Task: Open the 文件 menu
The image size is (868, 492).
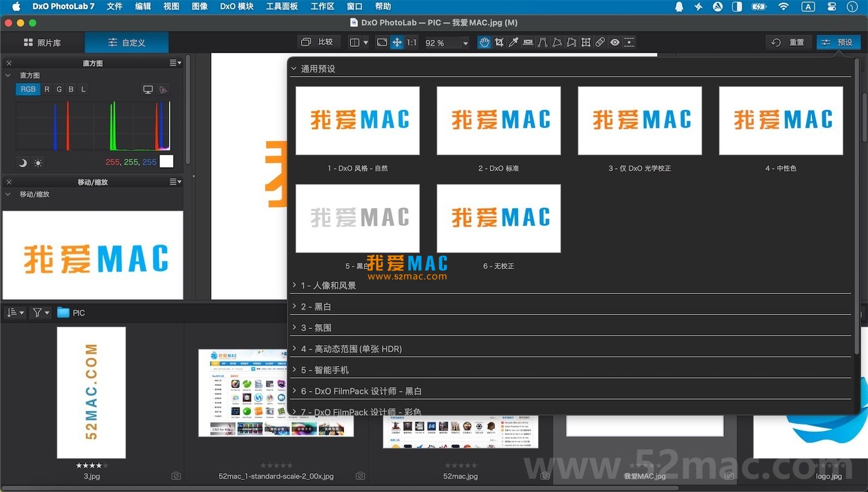Action: point(115,7)
